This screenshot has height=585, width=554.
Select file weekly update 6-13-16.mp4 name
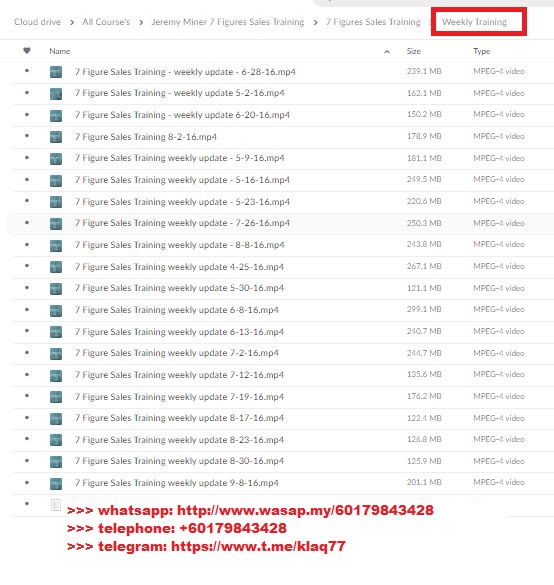179,332
